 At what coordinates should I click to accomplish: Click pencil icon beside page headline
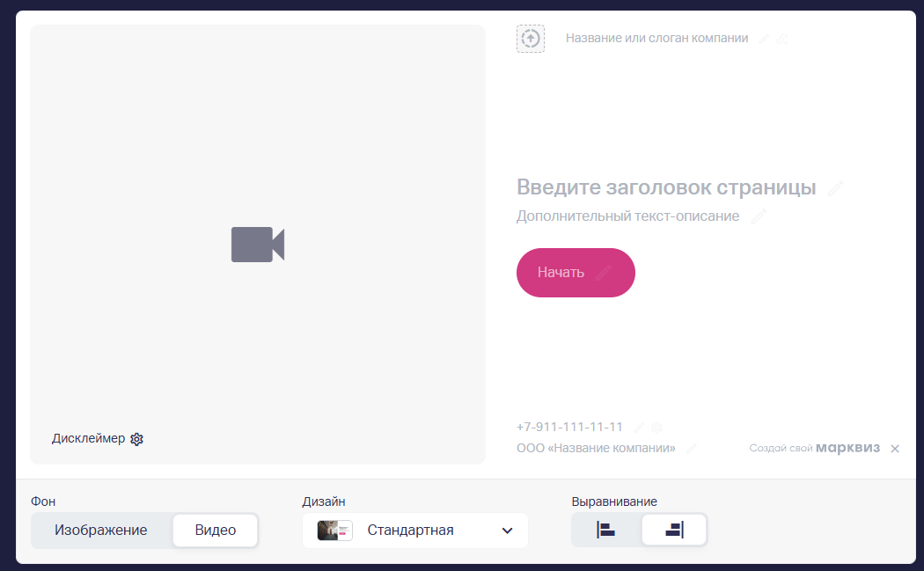coord(835,188)
